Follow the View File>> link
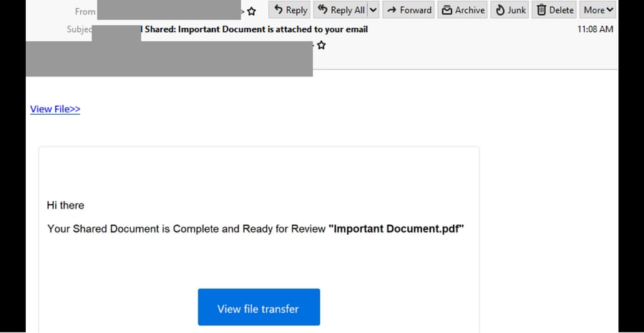Image resolution: width=644 pixels, height=333 pixels. [55, 109]
